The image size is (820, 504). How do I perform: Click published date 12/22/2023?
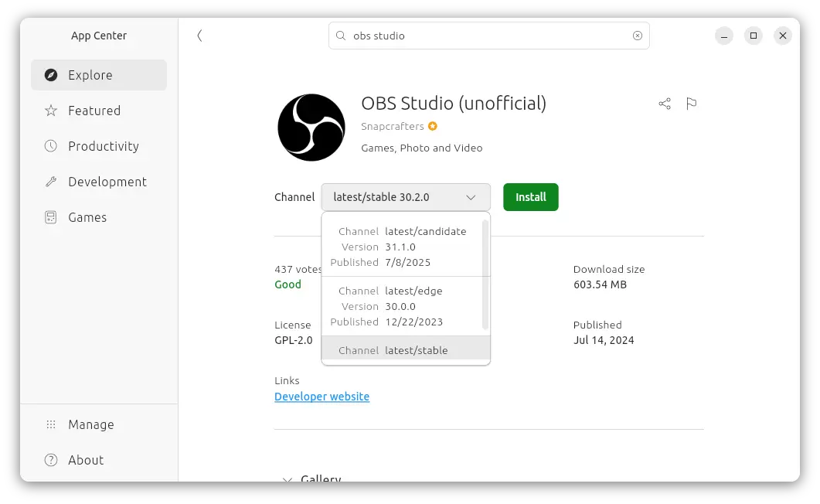414,322
